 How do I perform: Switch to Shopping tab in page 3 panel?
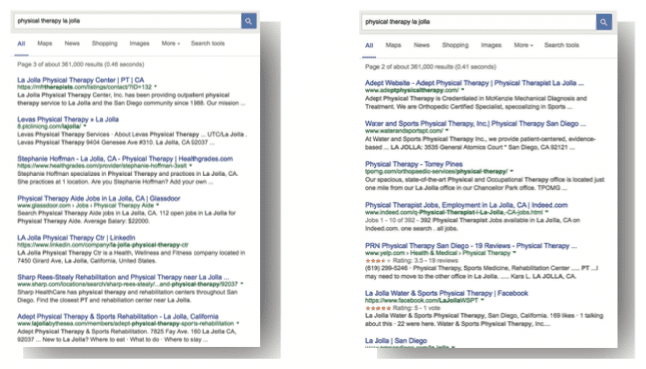click(105, 43)
